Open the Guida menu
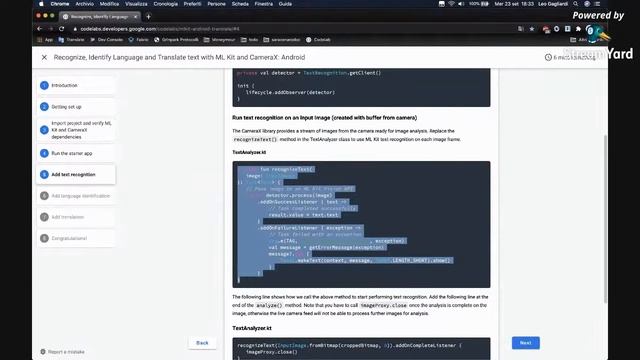This screenshot has width=640, height=360. 285,4
